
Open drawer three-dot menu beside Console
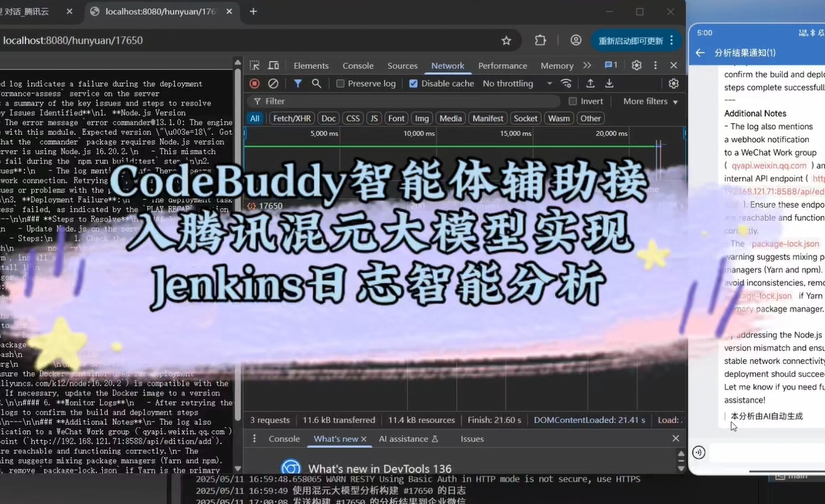[x=254, y=439]
